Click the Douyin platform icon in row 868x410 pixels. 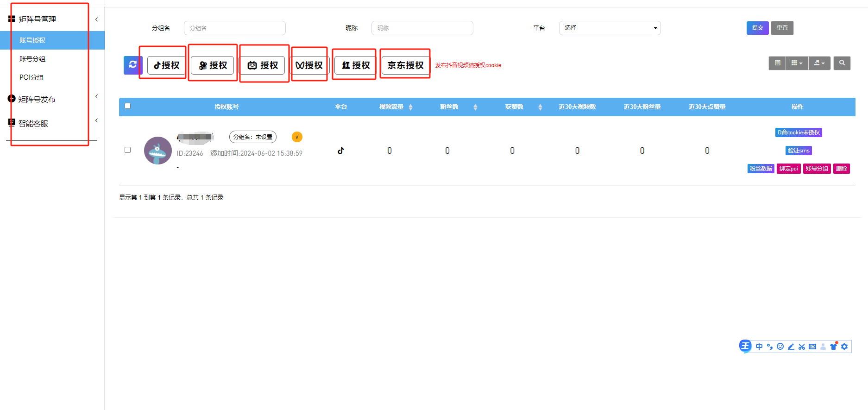tap(341, 151)
